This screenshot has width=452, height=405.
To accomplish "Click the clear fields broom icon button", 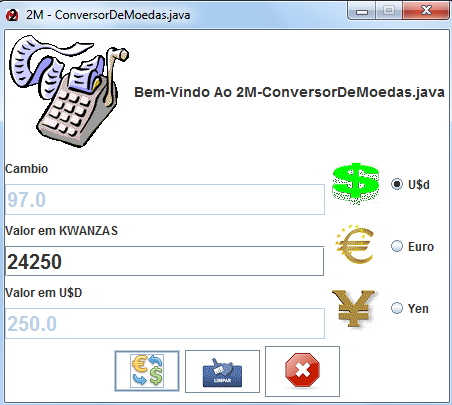I will (x=222, y=371).
